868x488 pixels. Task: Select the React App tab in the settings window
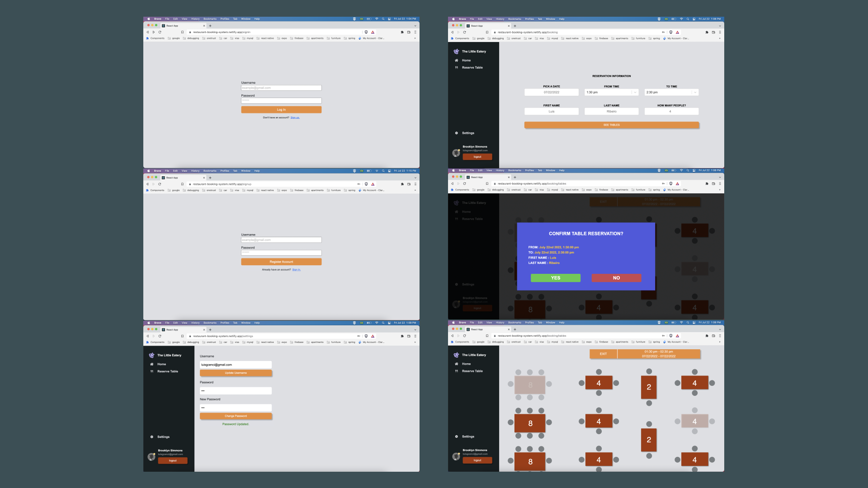click(x=184, y=330)
